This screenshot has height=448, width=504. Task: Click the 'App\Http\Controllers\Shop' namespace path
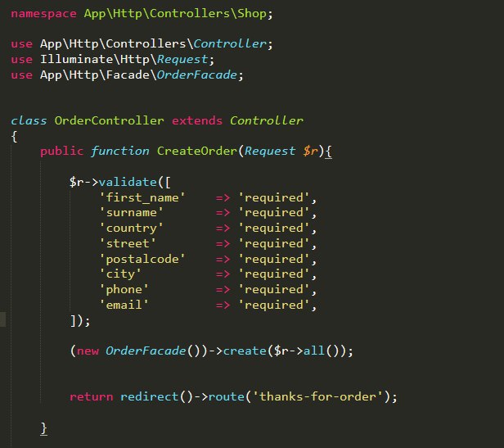pyautogui.click(x=175, y=14)
